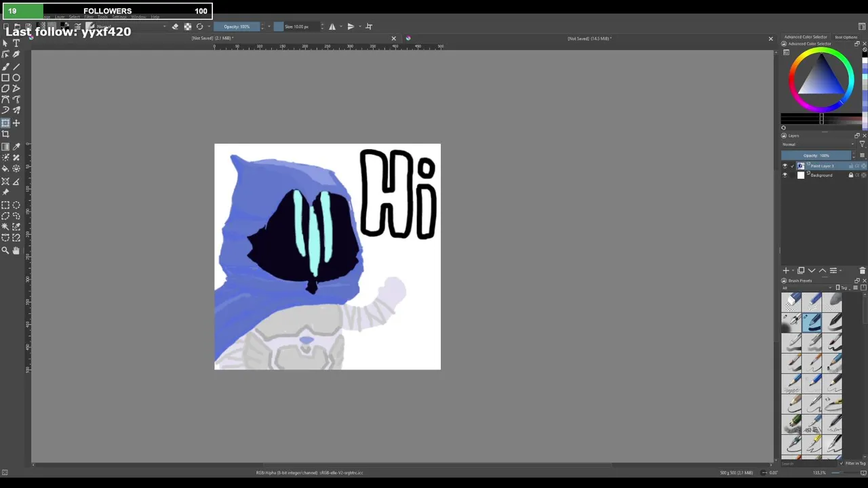Activate the Transform tool
The width and height of the screenshot is (868, 488).
(x=5, y=123)
